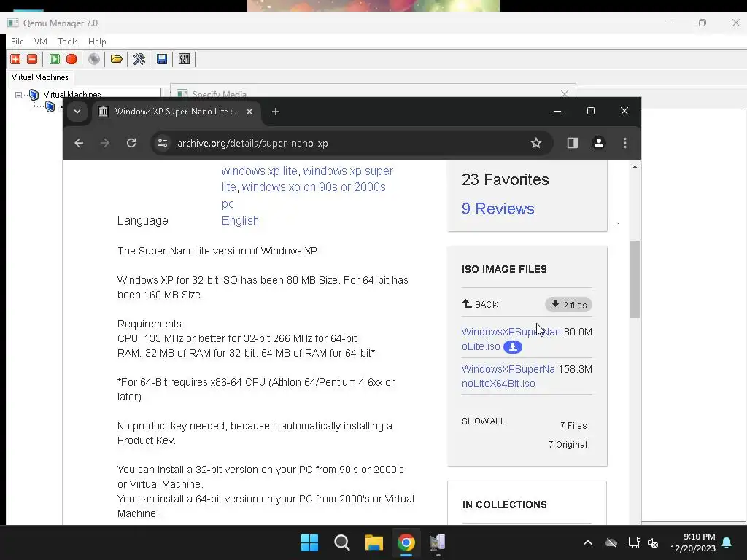The height and width of the screenshot is (560, 747).
Task: Click the cloud sync tray icon
Action: tap(611, 542)
